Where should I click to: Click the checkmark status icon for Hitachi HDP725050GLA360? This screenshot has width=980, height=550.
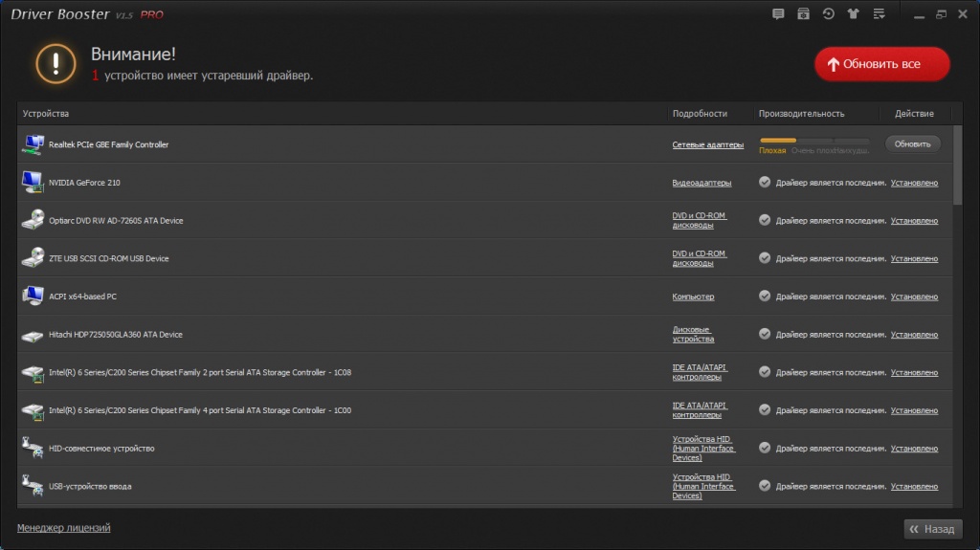click(x=765, y=334)
